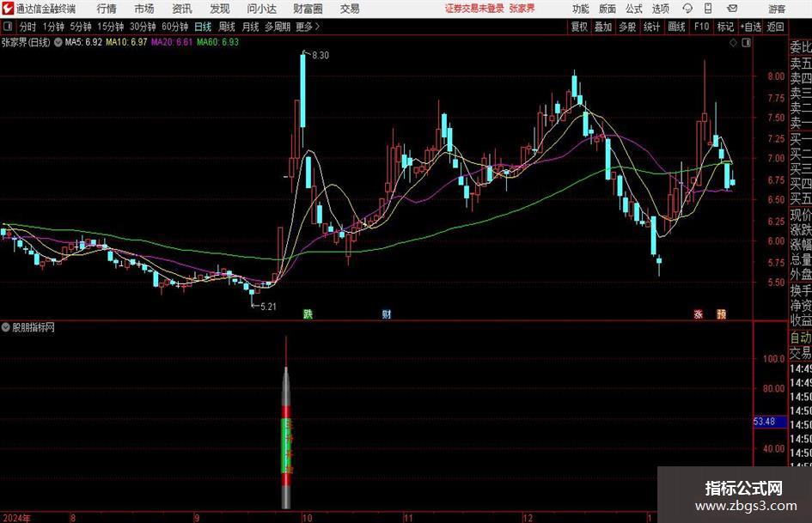Click the 53.48 highlighted axis value
The height and width of the screenshot is (523, 812).
[x=770, y=422]
